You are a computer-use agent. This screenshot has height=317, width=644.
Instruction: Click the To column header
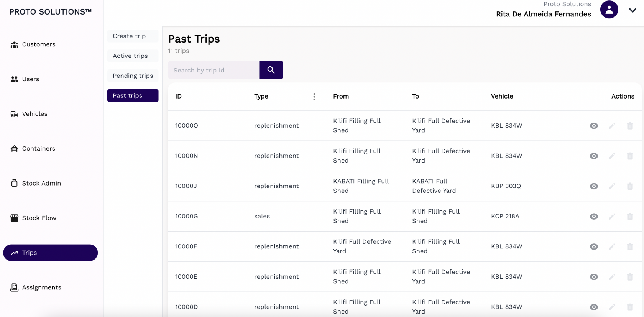pos(416,96)
